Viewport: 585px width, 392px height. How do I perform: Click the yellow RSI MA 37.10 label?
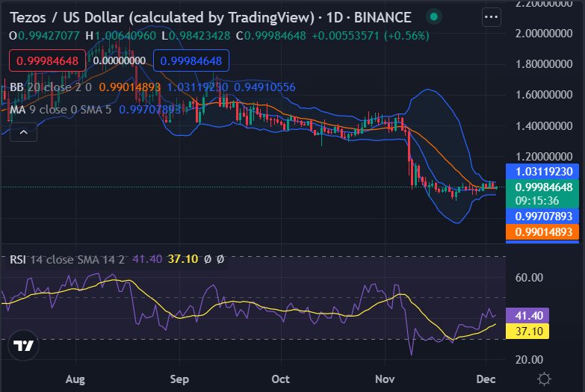[527, 332]
